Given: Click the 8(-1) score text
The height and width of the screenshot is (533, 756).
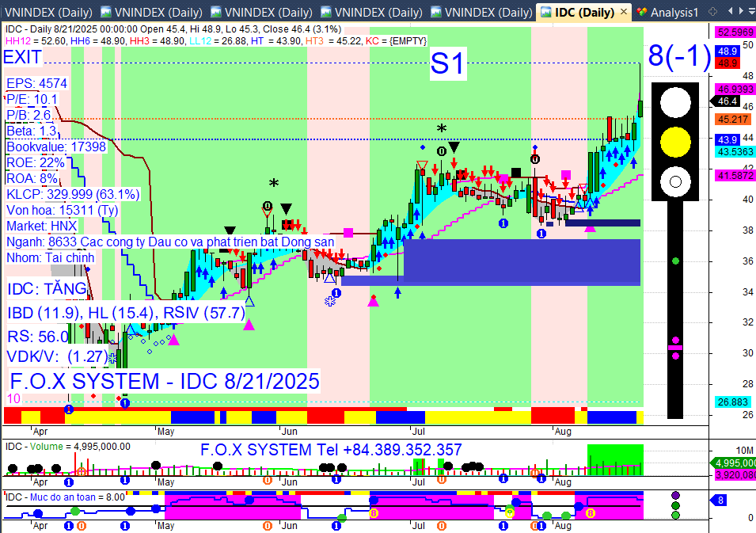Looking at the screenshot, I should [679, 55].
